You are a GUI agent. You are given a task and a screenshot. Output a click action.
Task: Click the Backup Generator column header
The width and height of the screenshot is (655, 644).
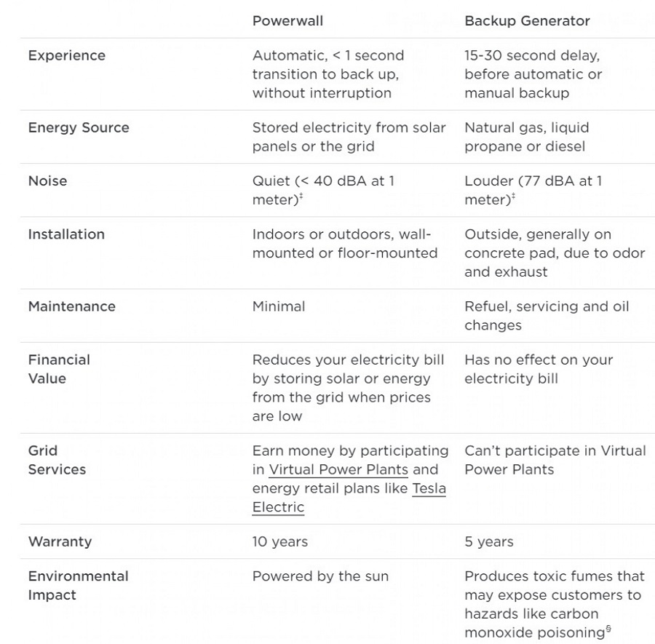tap(527, 21)
